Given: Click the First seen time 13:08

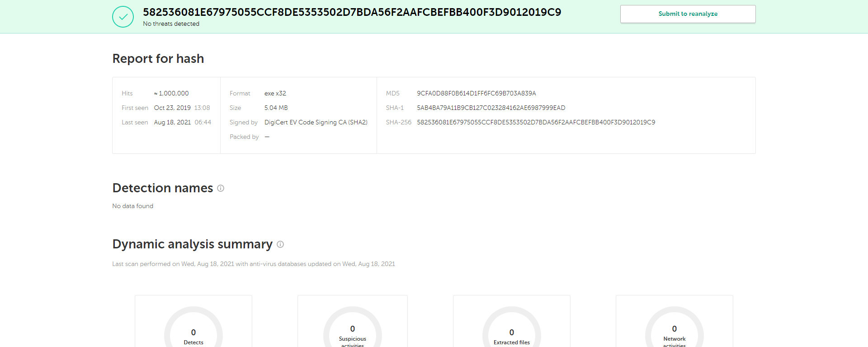Looking at the screenshot, I should click(202, 108).
